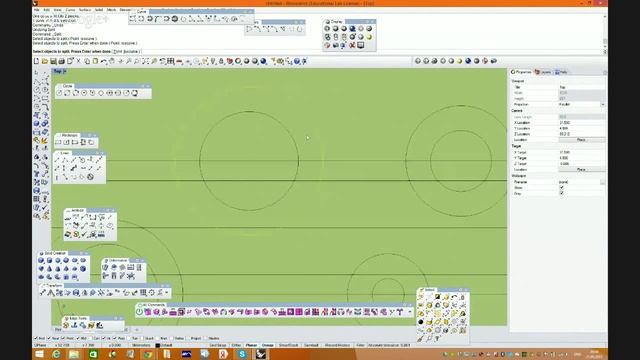Open the Edit menu
Viewport: 640px width, 360px height.
47,10
